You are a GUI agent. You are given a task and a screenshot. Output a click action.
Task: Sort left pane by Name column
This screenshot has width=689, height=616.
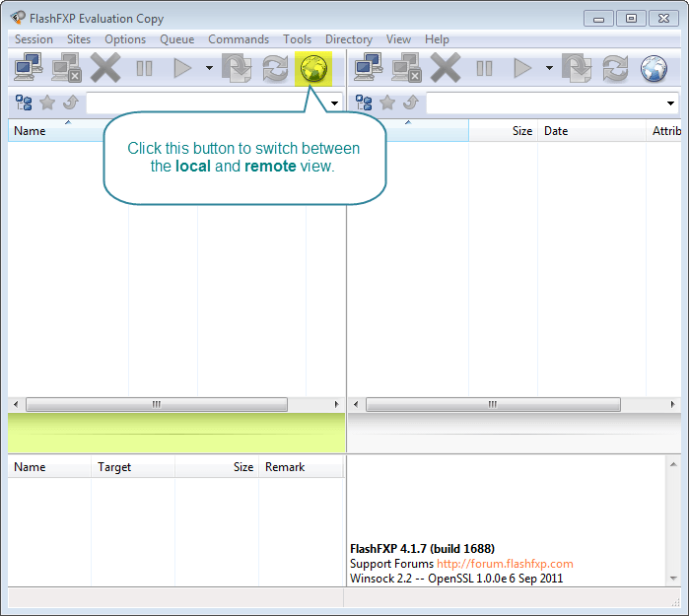click(x=56, y=131)
